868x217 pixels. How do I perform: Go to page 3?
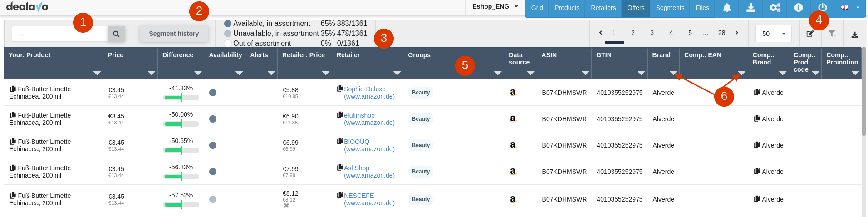click(652, 33)
